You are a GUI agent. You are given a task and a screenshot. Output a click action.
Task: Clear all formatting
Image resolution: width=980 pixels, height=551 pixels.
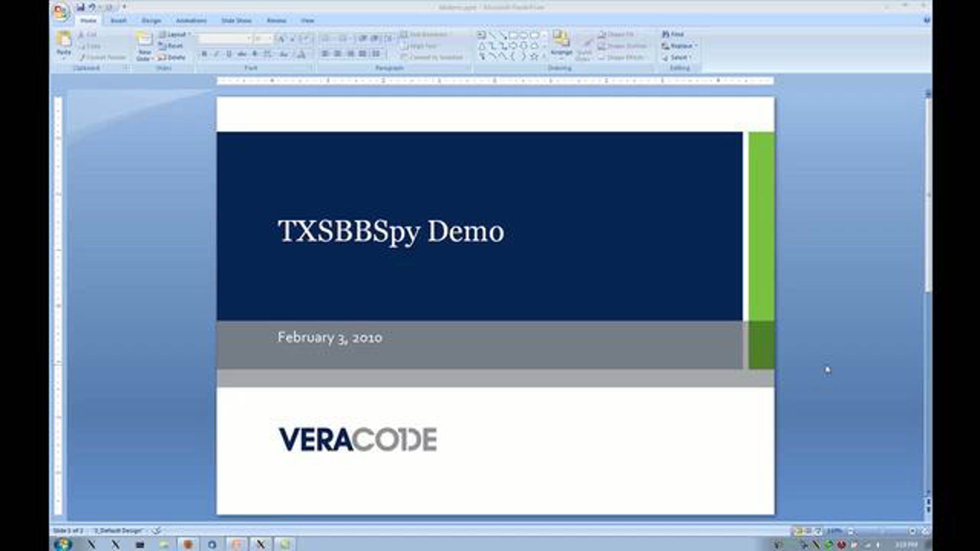(305, 39)
